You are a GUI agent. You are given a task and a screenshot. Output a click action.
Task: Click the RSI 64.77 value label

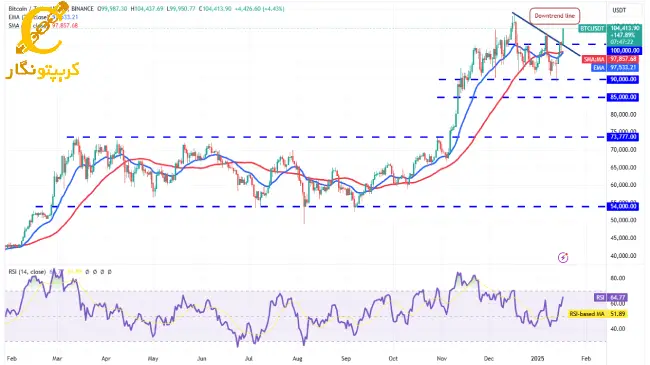(611, 297)
